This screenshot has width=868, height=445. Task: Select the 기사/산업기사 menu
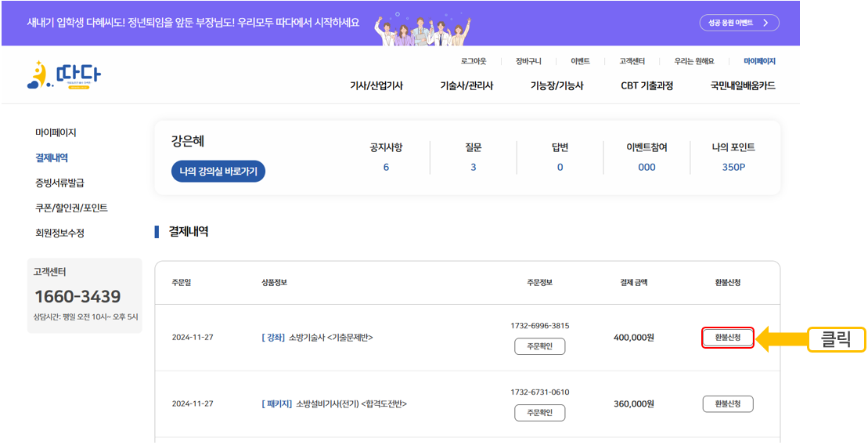pyautogui.click(x=376, y=85)
